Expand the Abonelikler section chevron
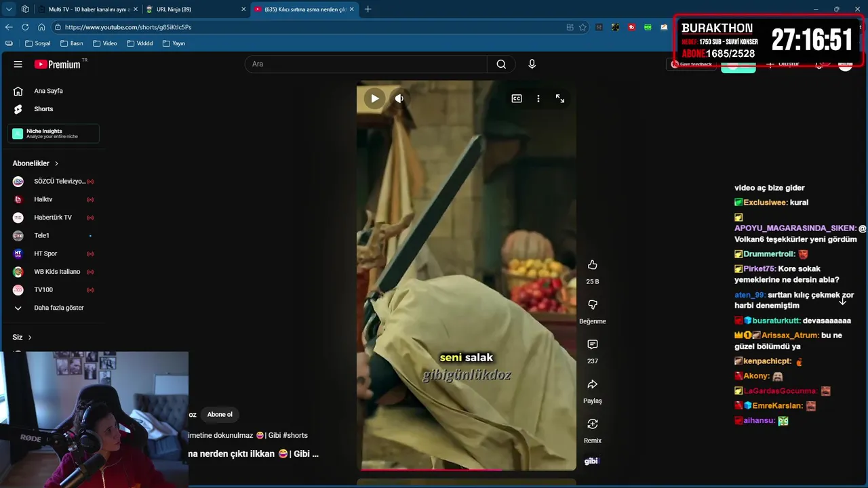Screen dimensions: 868x488 pyautogui.click(x=56, y=163)
